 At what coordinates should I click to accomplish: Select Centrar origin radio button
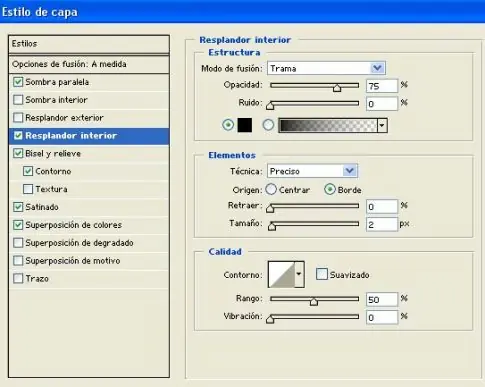[271, 189]
